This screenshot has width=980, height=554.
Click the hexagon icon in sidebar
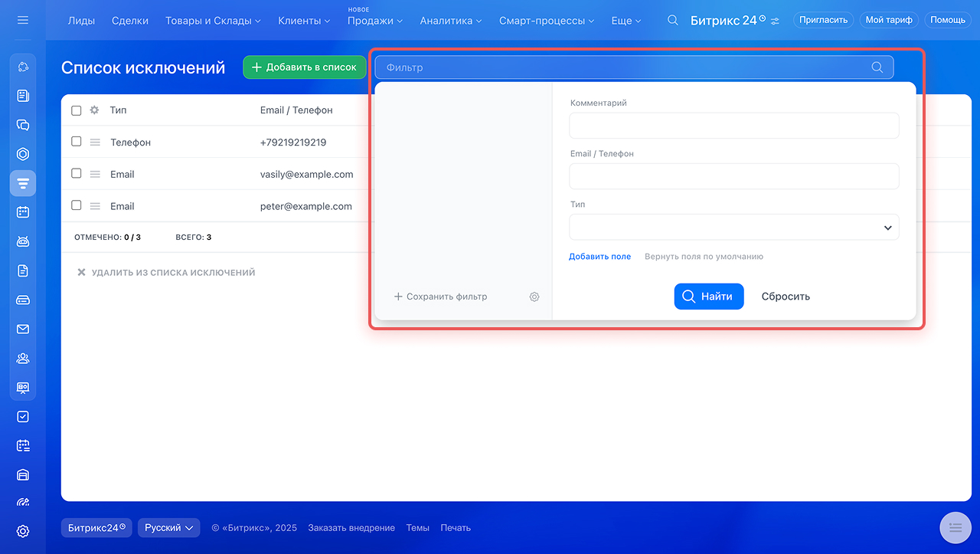(23, 154)
